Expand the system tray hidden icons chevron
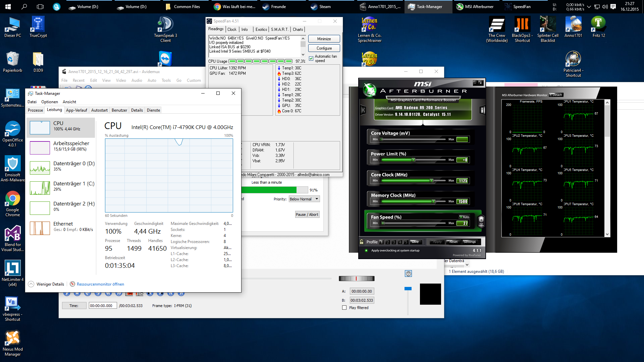The image size is (644, 362). pos(589,7)
